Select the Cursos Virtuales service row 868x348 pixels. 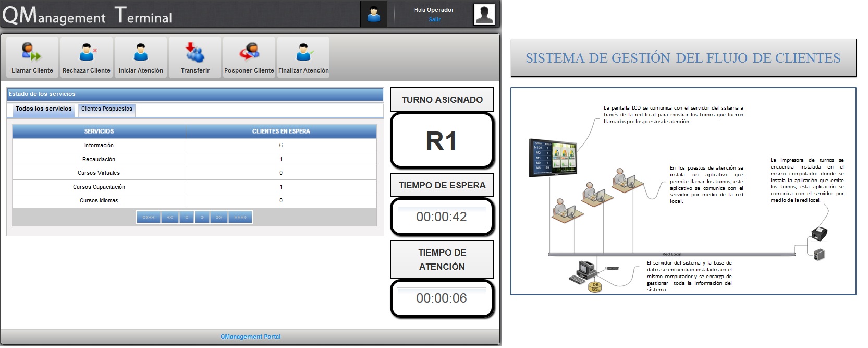(x=194, y=173)
